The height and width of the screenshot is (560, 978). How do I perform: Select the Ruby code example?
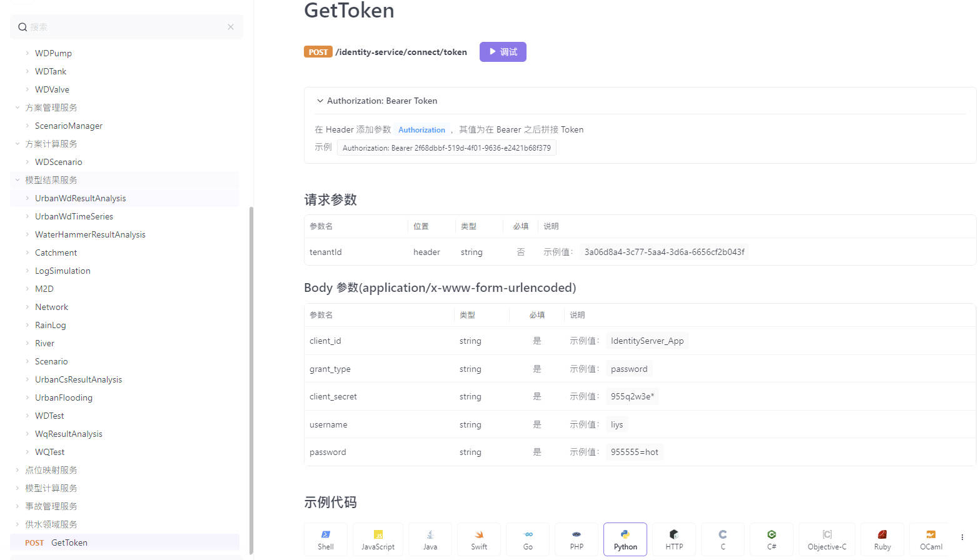click(882, 539)
